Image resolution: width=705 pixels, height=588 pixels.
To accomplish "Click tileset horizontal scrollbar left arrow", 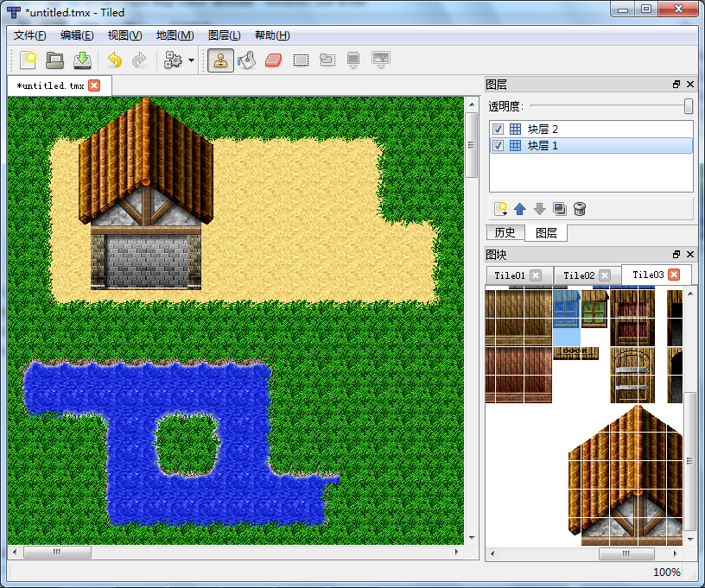I will [492, 553].
